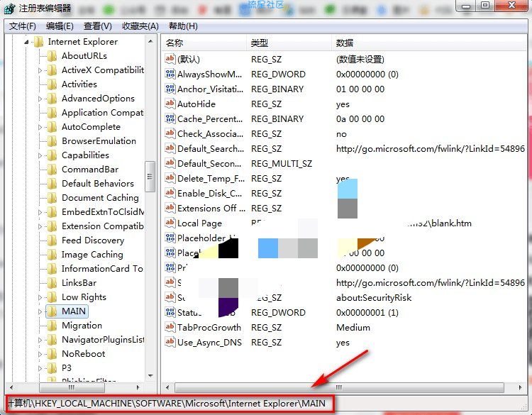Image resolution: width=532 pixels, height=415 pixels.
Task: Expand the NoReboot key
Action: tap(40, 354)
